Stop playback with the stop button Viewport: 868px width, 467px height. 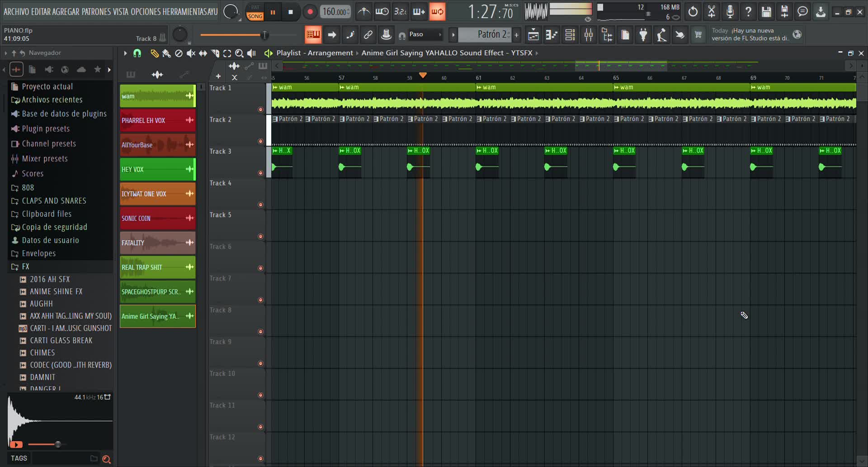[x=291, y=12]
